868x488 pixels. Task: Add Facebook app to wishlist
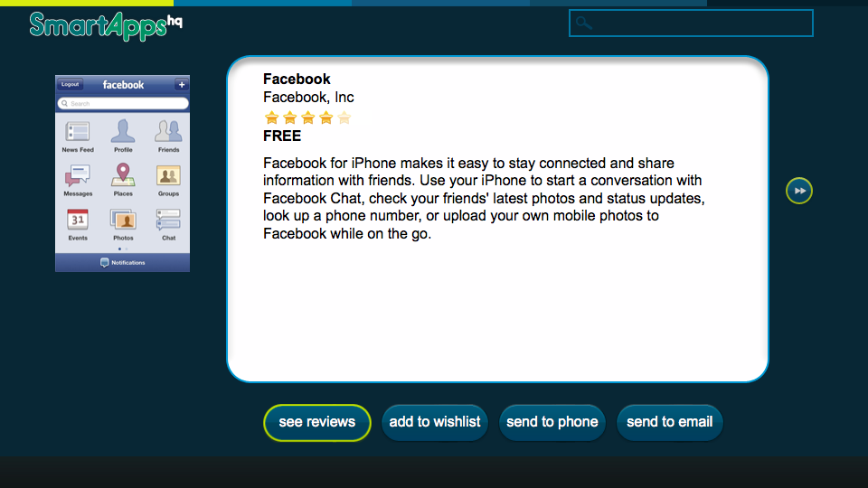435,423
